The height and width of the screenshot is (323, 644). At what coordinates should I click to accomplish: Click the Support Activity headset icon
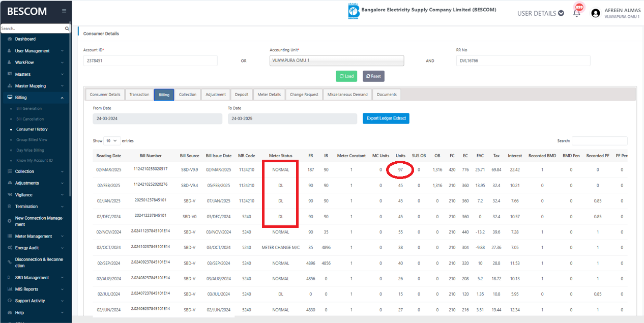10,301
